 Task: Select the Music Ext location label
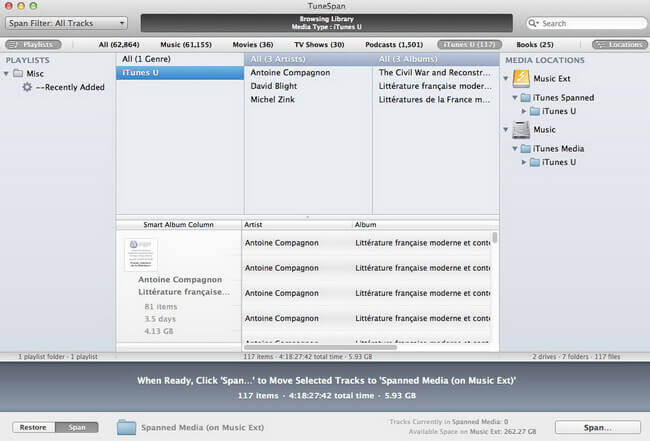pos(552,79)
